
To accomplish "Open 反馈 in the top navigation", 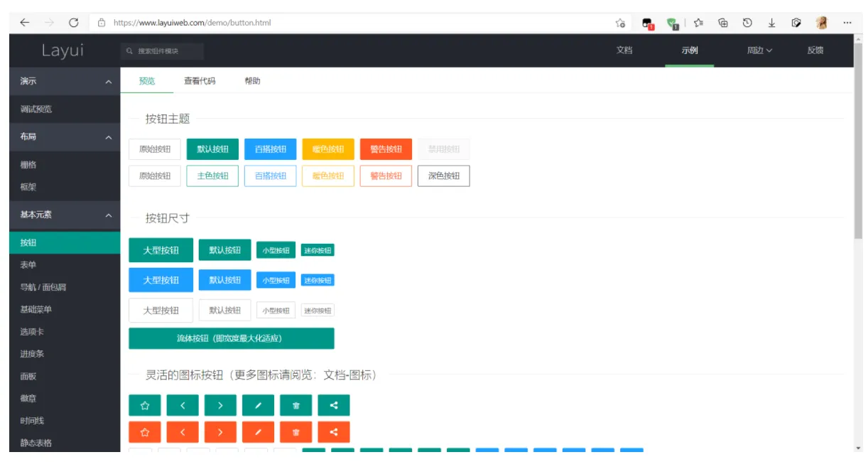I will (815, 50).
